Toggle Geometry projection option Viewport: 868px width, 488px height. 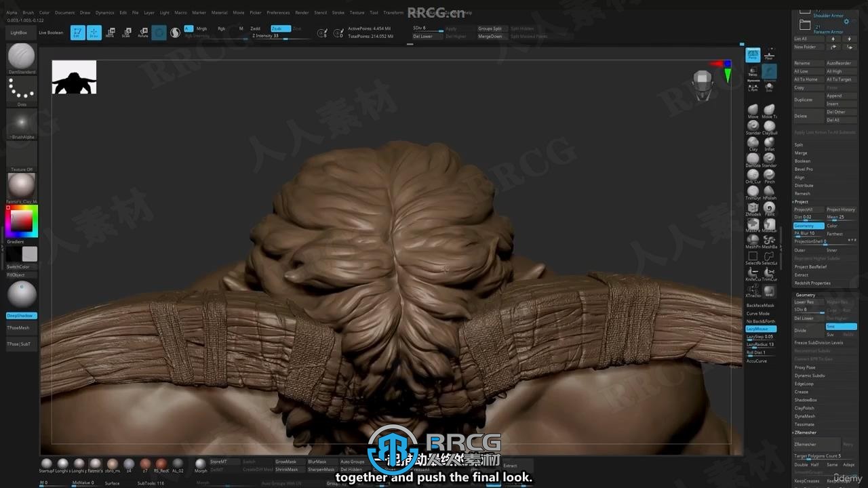point(809,226)
